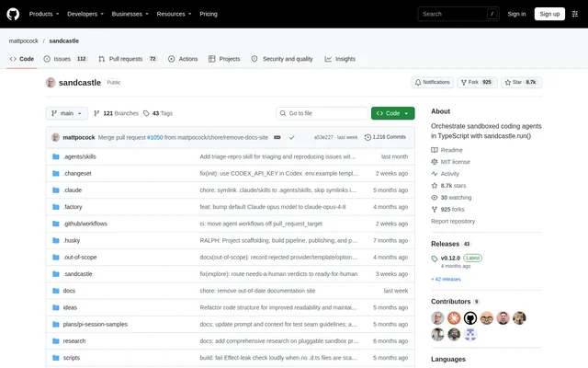Open the .claude folder icon
The image size is (588, 368).
56,190
